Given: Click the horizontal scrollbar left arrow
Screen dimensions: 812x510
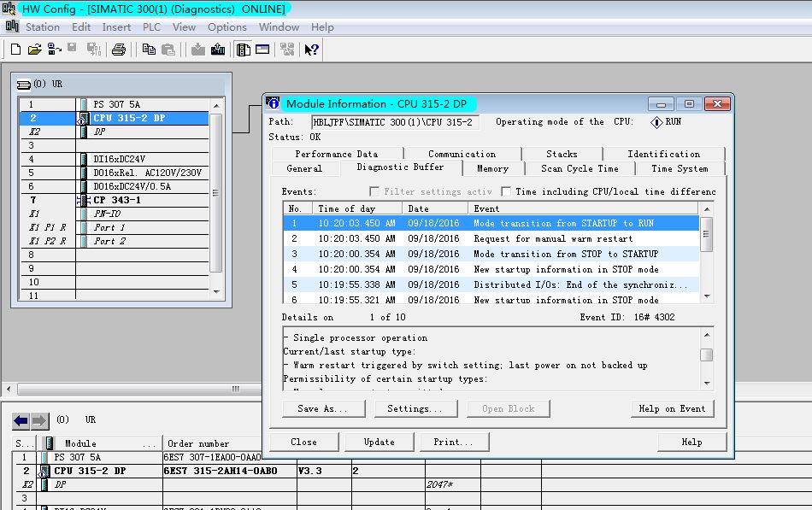Looking at the screenshot, I should 9,389.
